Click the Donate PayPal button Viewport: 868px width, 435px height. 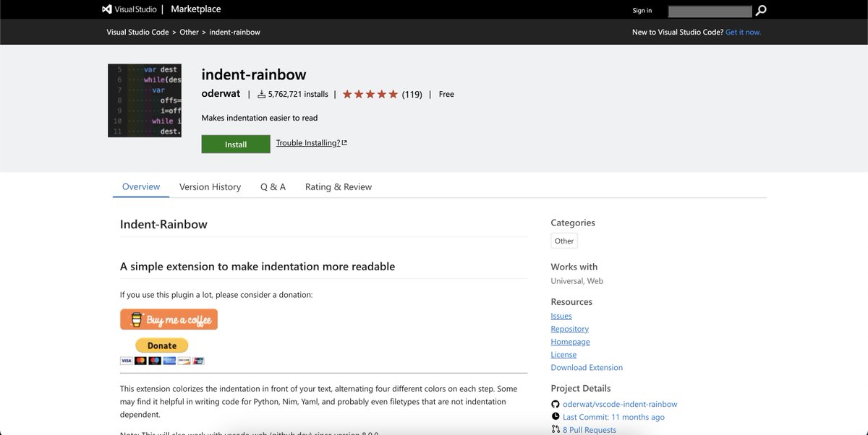(x=161, y=345)
